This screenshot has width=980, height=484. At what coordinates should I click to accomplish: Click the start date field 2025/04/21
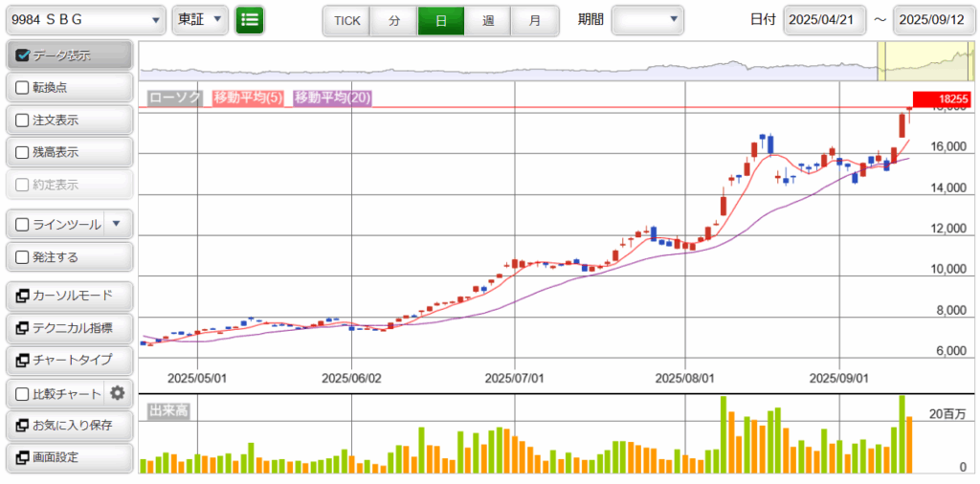click(824, 20)
